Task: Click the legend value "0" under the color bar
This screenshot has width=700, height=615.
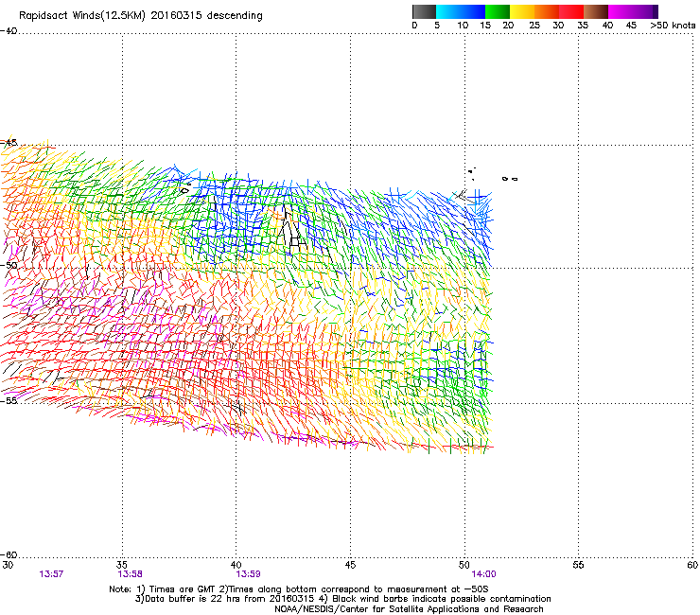Action: [414, 26]
